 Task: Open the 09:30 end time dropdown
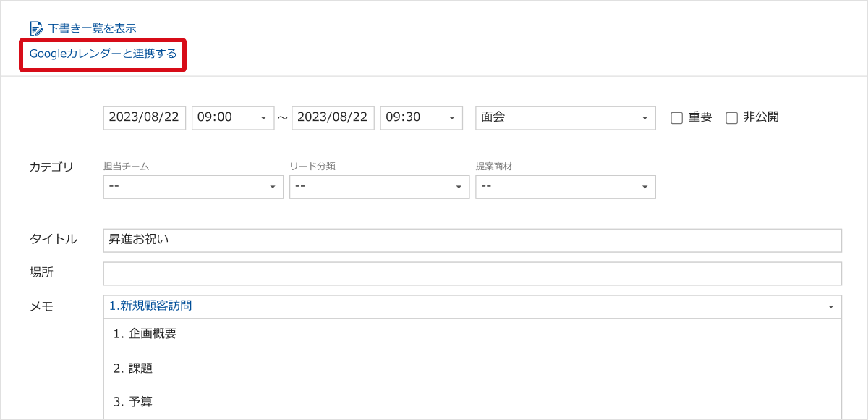(x=422, y=117)
